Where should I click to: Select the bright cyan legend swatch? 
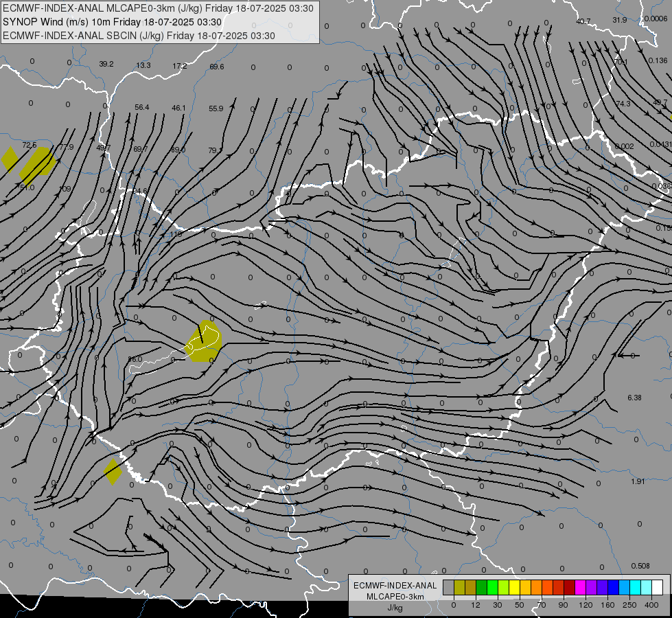(636, 587)
